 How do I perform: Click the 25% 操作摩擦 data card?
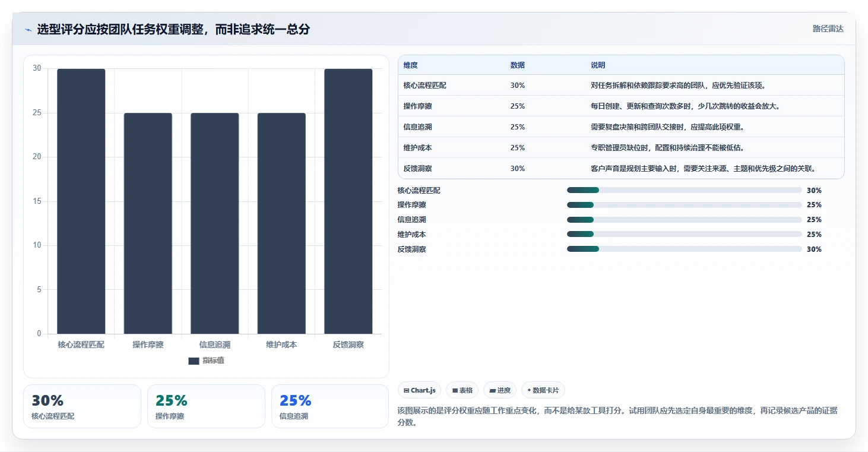click(206, 406)
